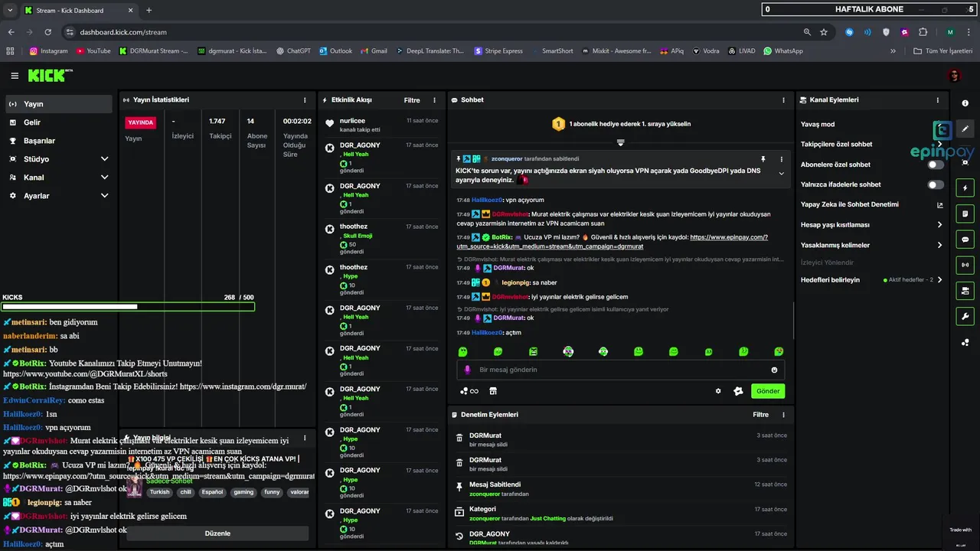Toggle Abonelere özel sohbet switch
Viewport: 980px width, 551px height.
[x=936, y=165]
